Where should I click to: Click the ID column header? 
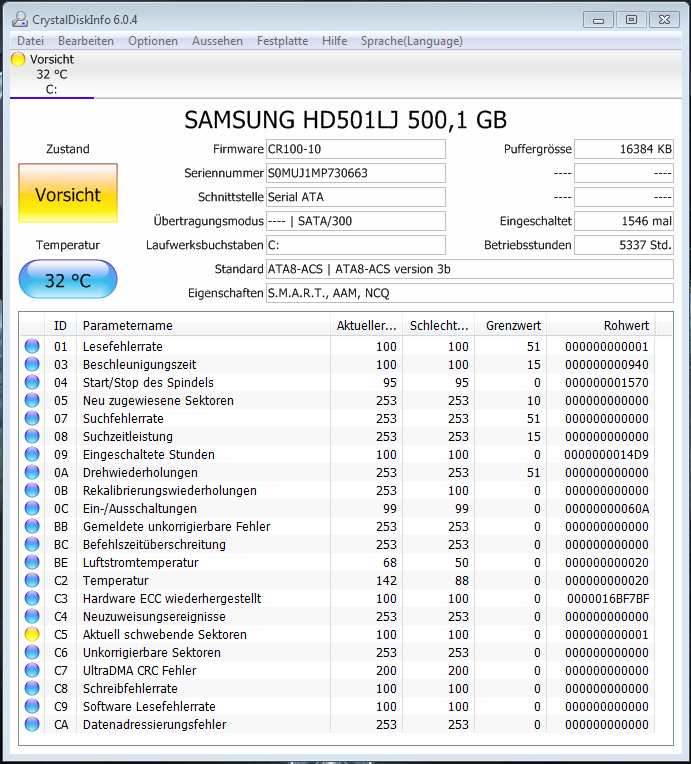[x=60, y=325]
